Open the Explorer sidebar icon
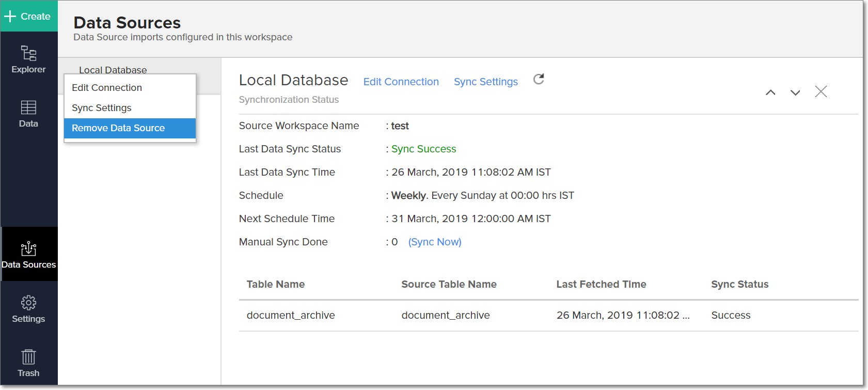The image size is (868, 390). click(x=28, y=59)
